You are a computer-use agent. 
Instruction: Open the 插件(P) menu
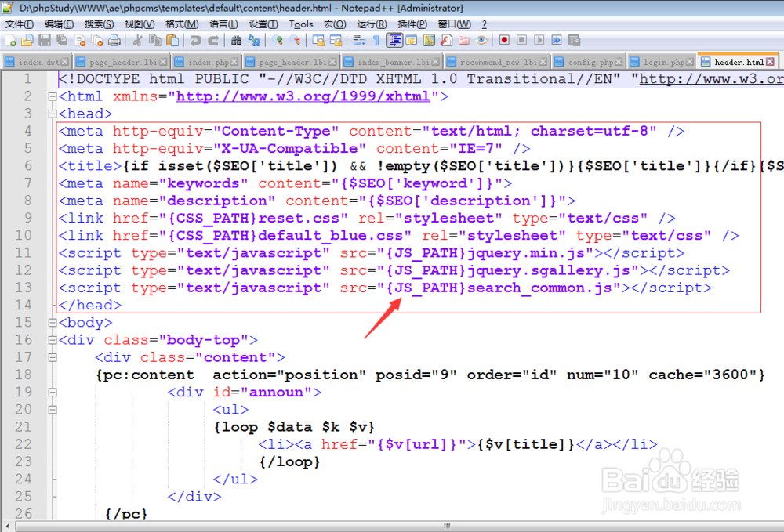point(412,24)
